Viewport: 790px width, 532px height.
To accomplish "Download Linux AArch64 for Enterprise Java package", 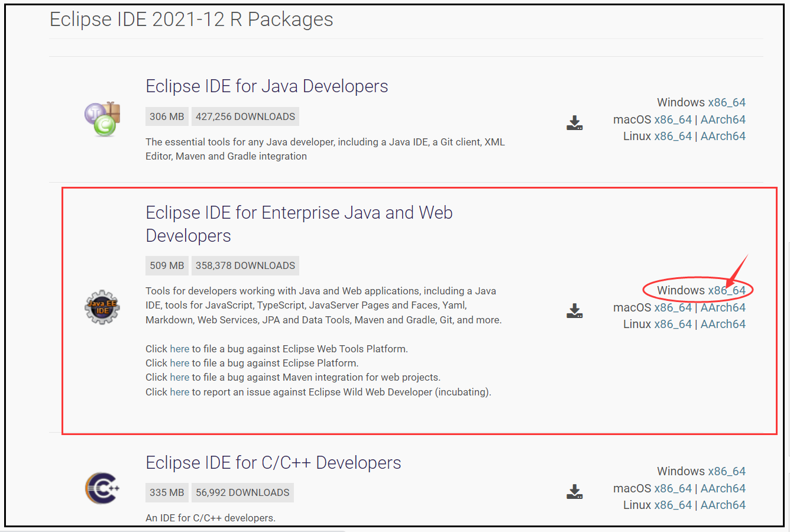I will coord(723,324).
